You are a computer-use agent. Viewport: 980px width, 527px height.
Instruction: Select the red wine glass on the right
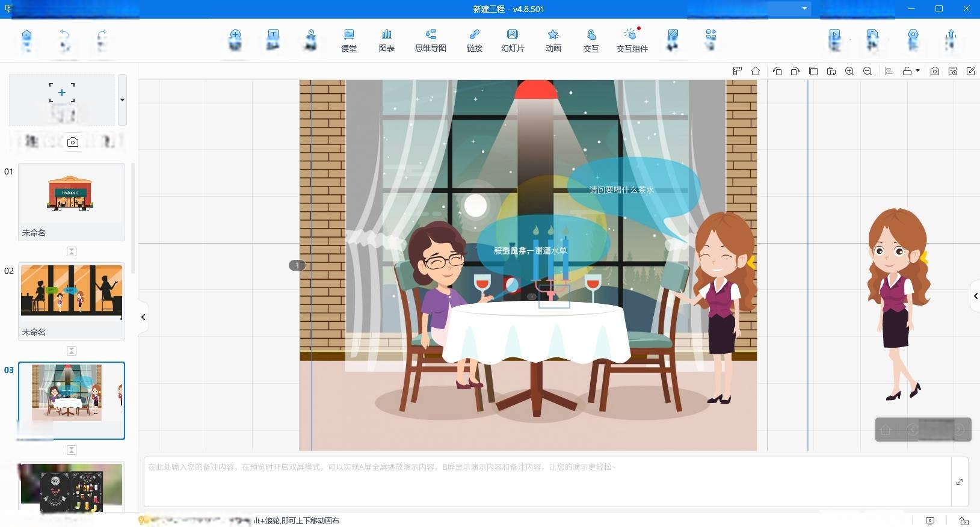[x=593, y=289]
